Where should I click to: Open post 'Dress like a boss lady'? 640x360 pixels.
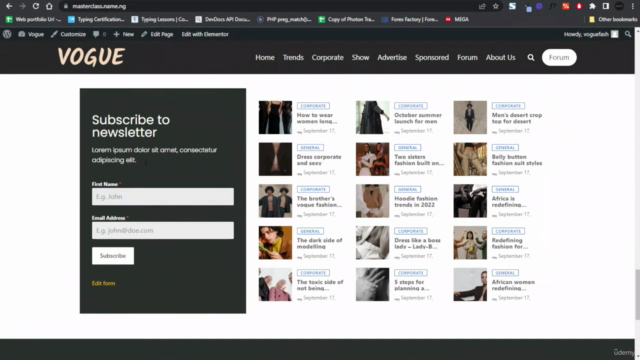(417, 244)
